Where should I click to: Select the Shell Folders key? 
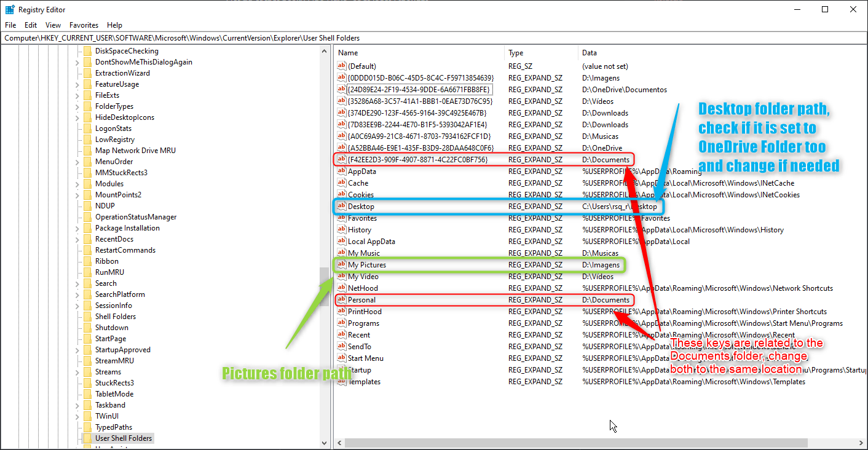(116, 317)
